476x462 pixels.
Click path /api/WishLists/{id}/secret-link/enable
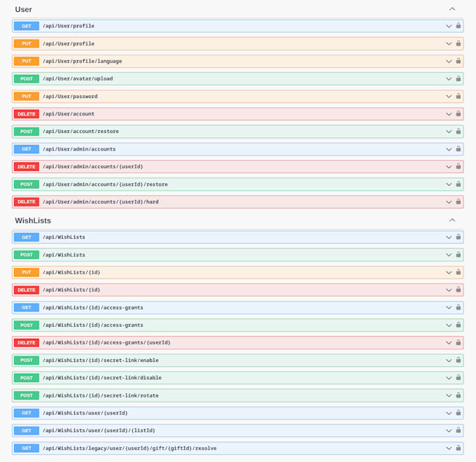click(x=101, y=360)
